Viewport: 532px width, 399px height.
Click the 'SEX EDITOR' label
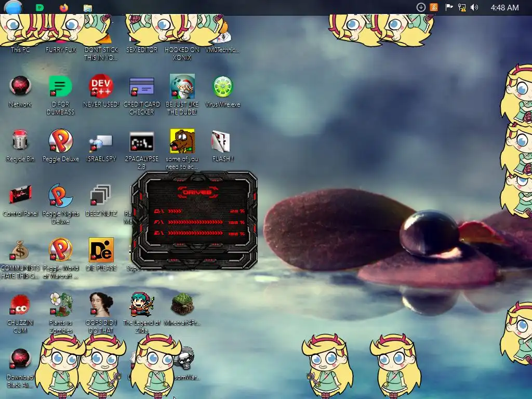click(x=141, y=49)
